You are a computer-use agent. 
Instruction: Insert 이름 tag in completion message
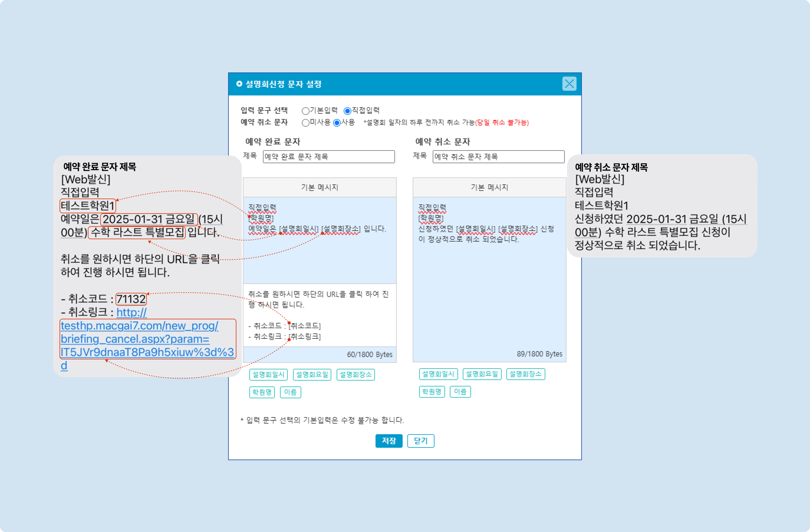click(290, 392)
